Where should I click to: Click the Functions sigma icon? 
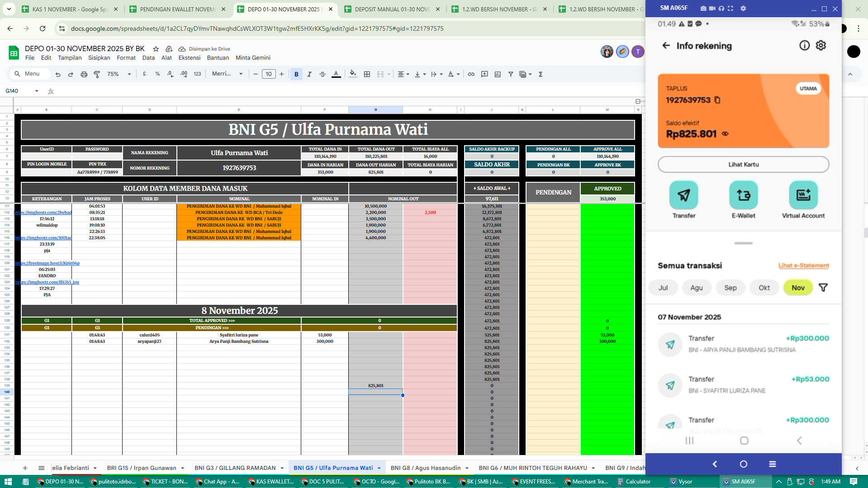[x=541, y=74]
